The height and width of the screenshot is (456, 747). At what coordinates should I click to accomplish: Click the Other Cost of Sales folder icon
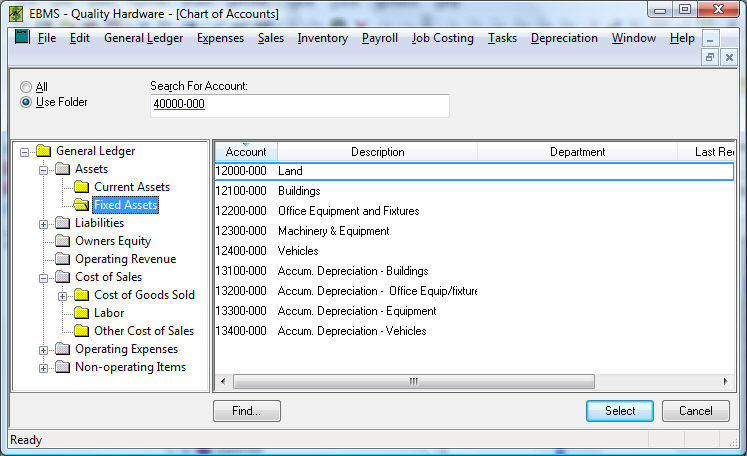(82, 332)
